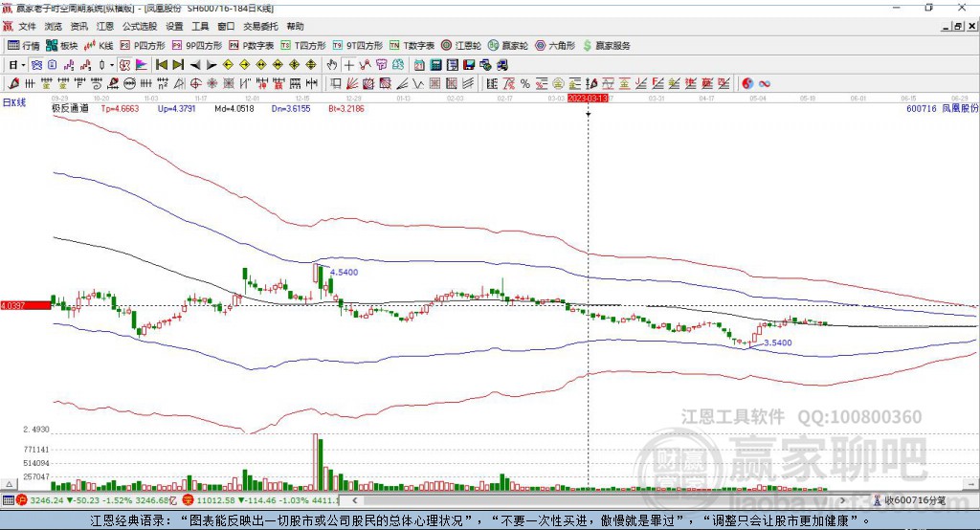Image resolution: width=980 pixels, height=530 pixels.
Task: Click the 2023-03-13 date marker
Action: [x=588, y=99]
